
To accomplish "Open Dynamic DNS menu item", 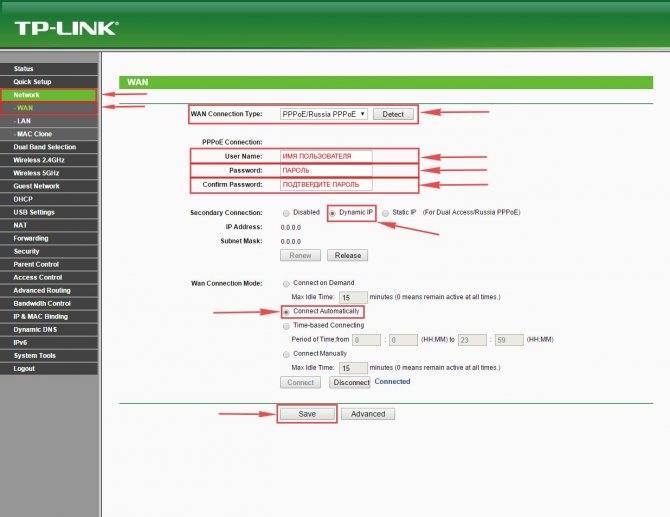I will [49, 329].
